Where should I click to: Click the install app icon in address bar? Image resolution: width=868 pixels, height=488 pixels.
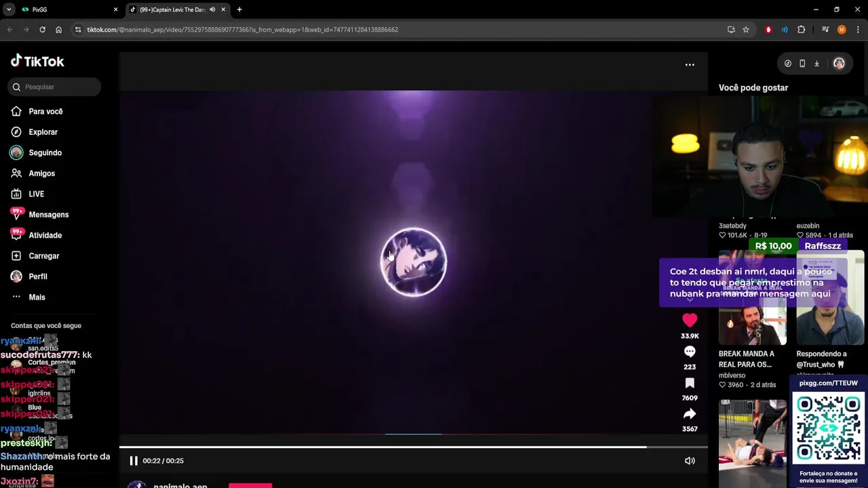(731, 30)
